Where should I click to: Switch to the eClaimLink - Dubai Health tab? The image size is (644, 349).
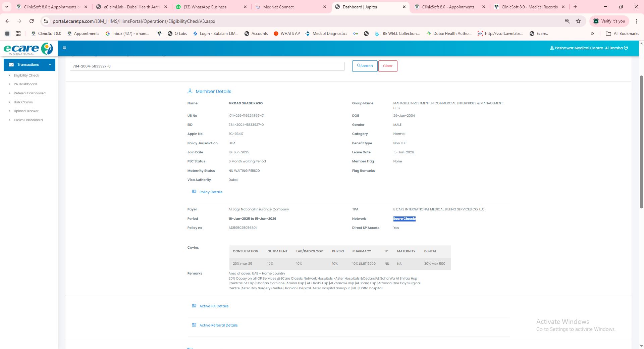pos(131,7)
